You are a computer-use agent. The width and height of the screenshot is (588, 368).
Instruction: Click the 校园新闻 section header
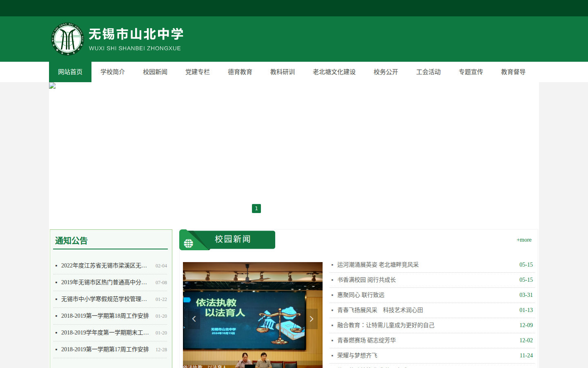(x=233, y=239)
